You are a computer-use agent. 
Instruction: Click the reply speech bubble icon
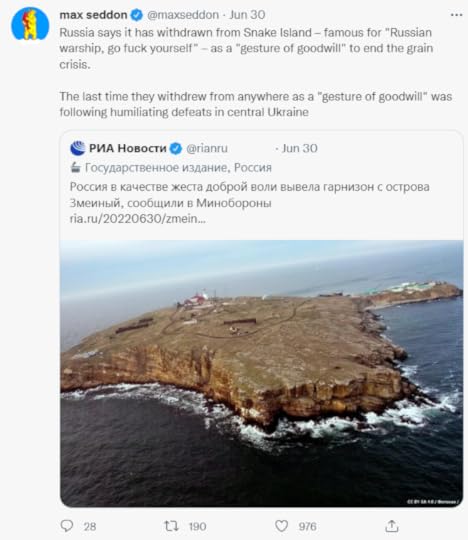[67, 526]
